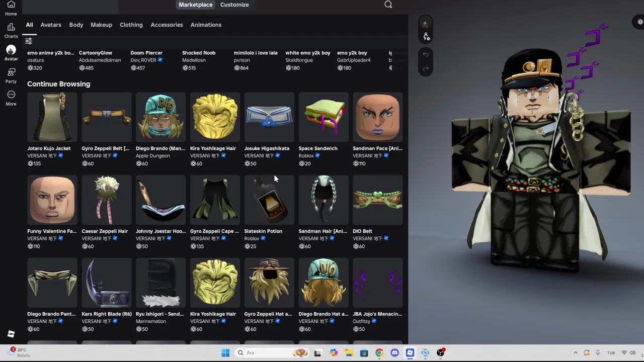The image size is (644, 362).
Task: Click the avatar thumbnail icon above the preview controls
Action: click(x=425, y=24)
